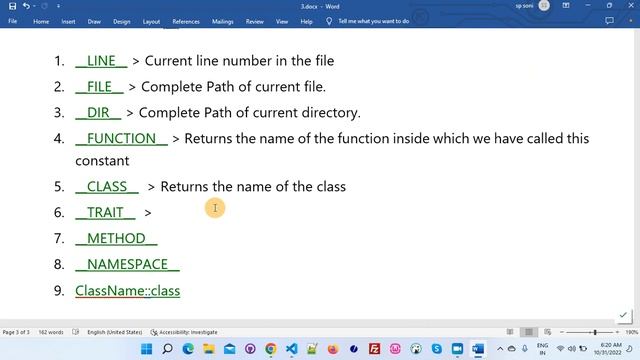The width and height of the screenshot is (640, 360).
Task: Open FileZilla from the taskbar
Action: (374, 349)
